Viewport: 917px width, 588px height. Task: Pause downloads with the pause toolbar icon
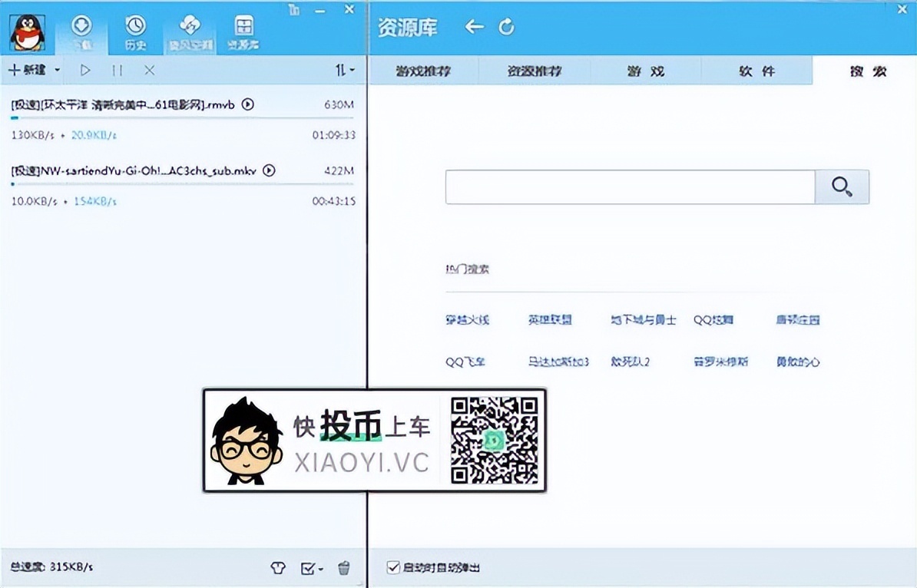click(x=118, y=71)
